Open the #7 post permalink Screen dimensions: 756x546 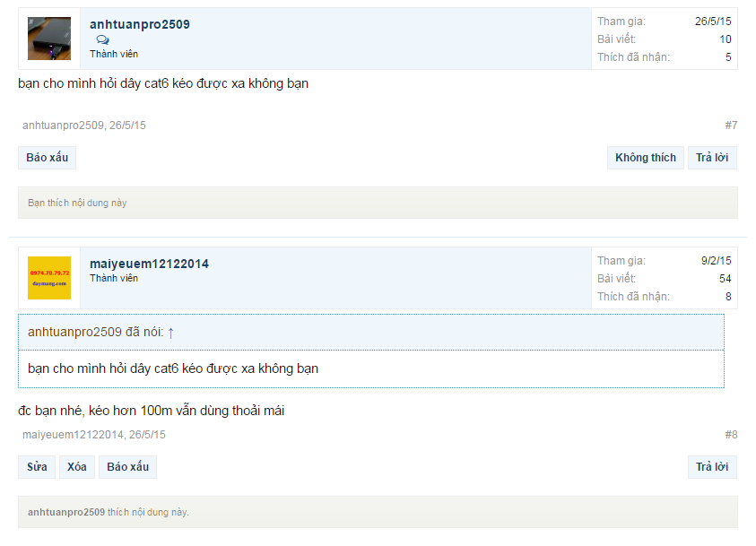point(731,126)
